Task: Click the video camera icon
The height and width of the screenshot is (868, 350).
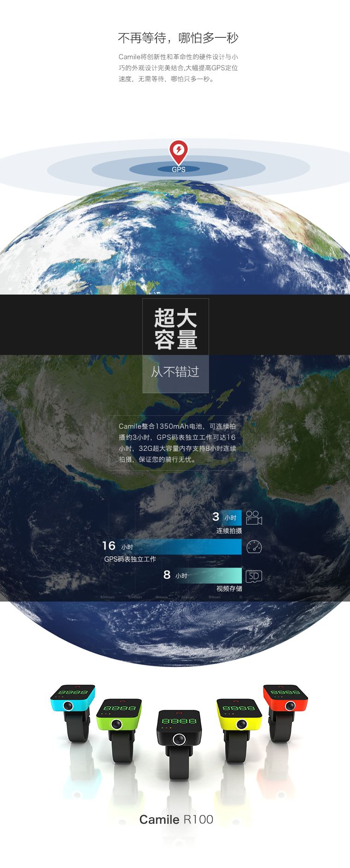Action: (254, 518)
